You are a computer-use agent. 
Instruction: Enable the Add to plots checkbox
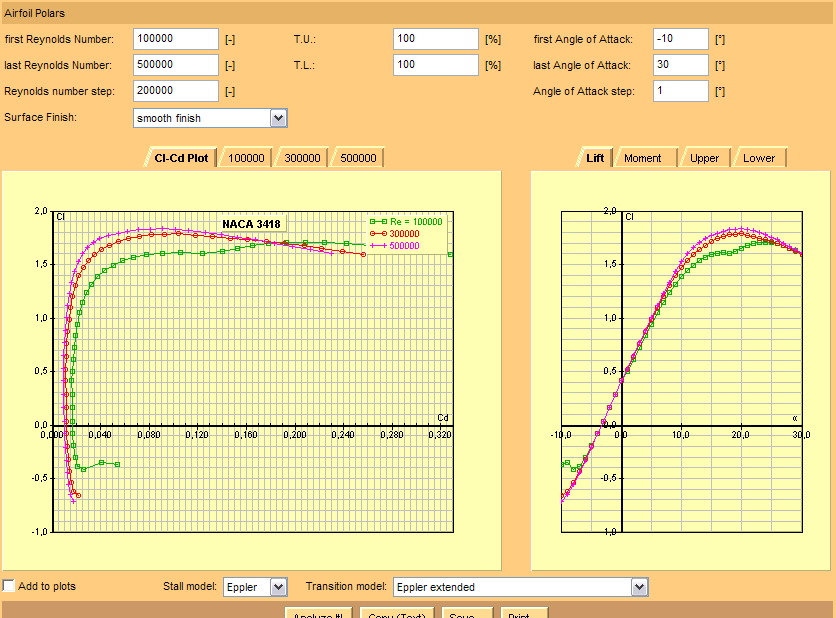[9, 586]
